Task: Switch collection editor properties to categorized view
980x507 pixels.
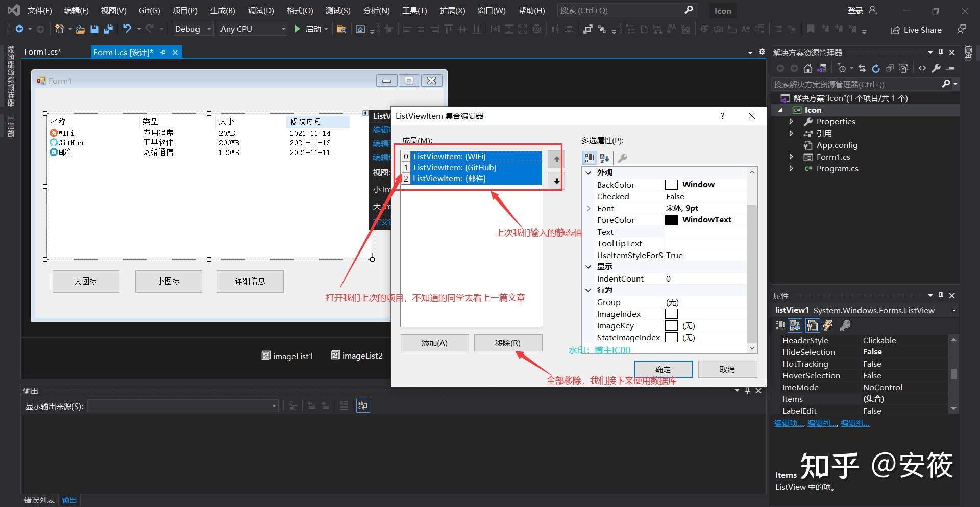Action: (x=590, y=158)
